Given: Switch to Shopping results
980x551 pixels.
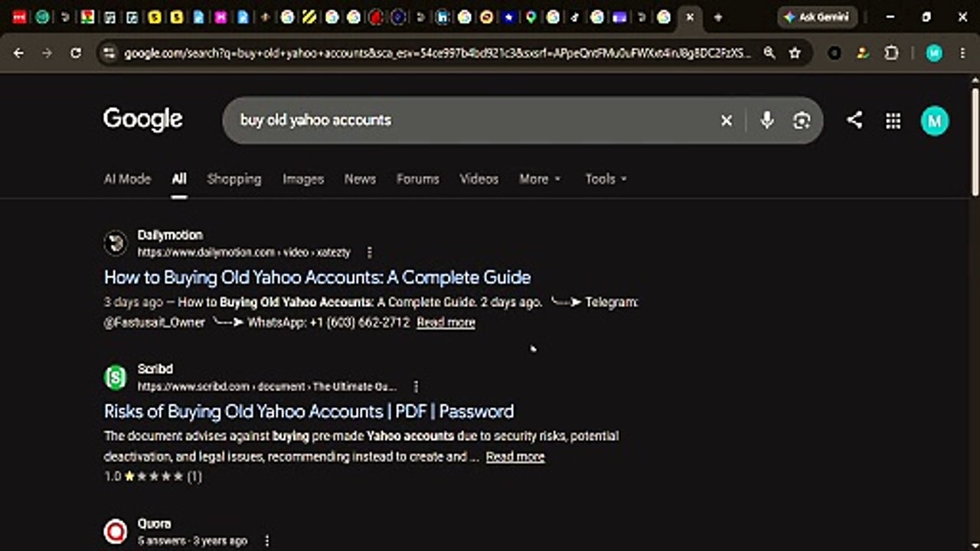Looking at the screenshot, I should pyautogui.click(x=234, y=179).
